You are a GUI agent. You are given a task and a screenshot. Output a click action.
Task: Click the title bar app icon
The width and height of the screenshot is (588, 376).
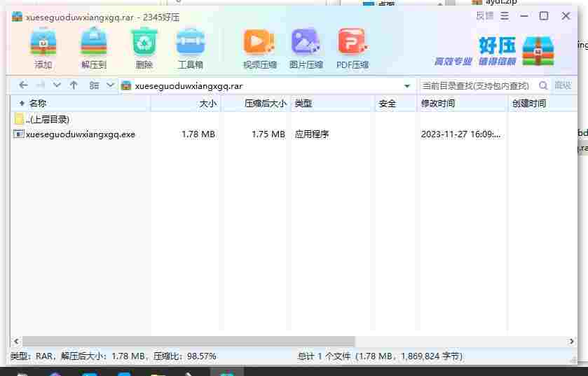pos(17,17)
